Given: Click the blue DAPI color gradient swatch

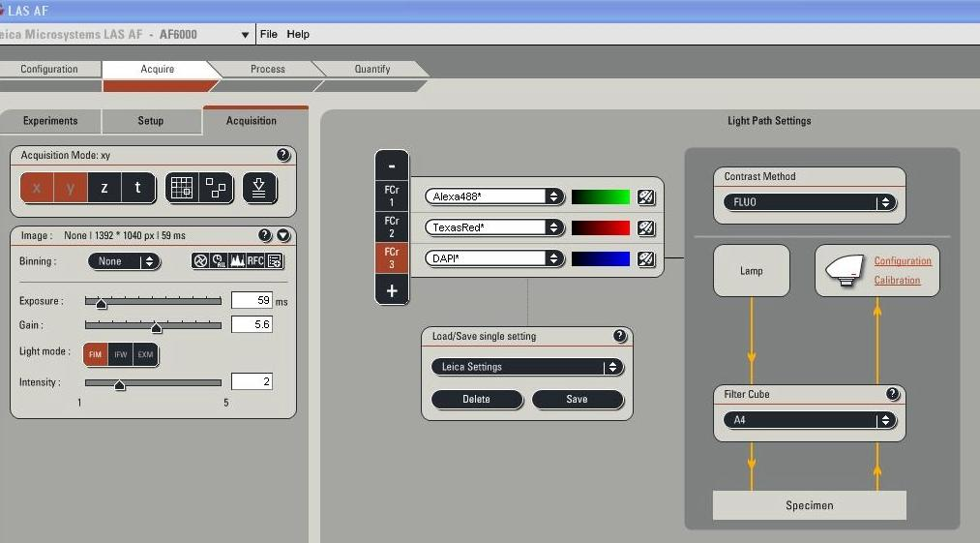Looking at the screenshot, I should tap(601, 258).
